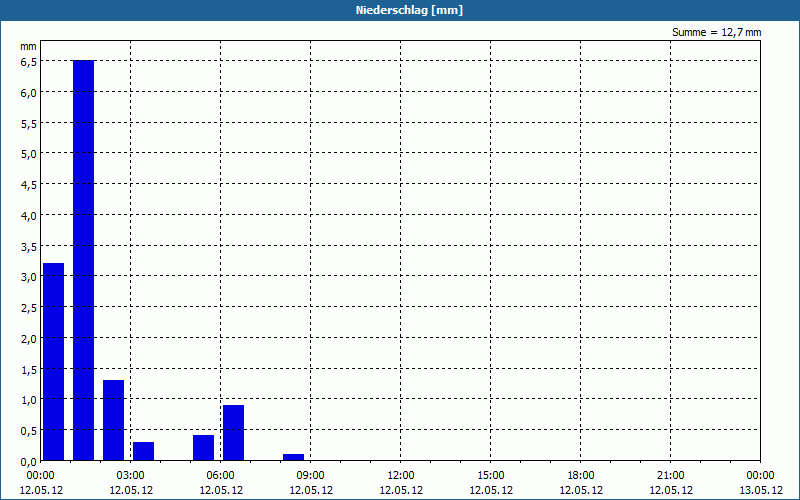This screenshot has width=800, height=500.
Task: Click the tiny 0,1 mm bar before 09:00
Action: pyautogui.click(x=293, y=457)
